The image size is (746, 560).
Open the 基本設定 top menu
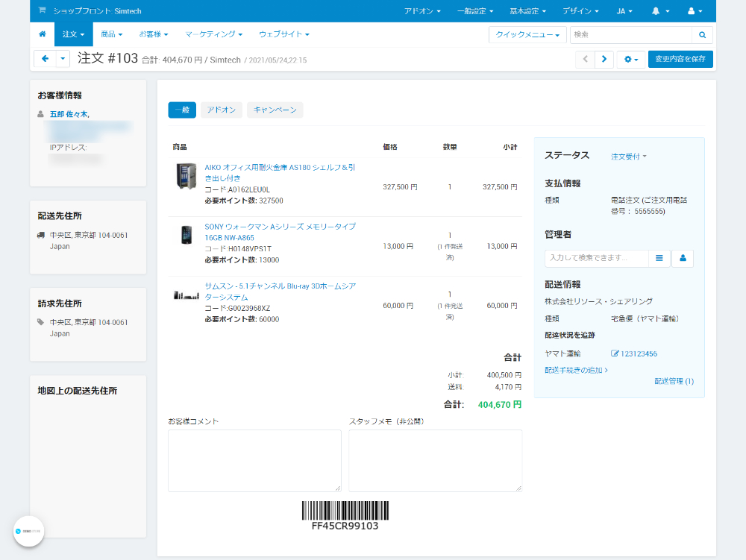coord(527,11)
